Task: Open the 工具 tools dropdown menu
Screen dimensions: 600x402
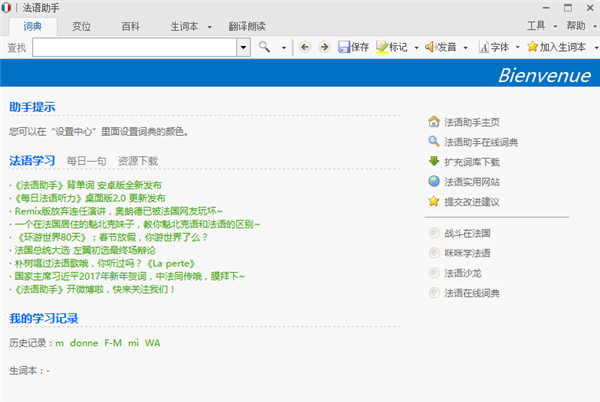Action: tap(540, 26)
